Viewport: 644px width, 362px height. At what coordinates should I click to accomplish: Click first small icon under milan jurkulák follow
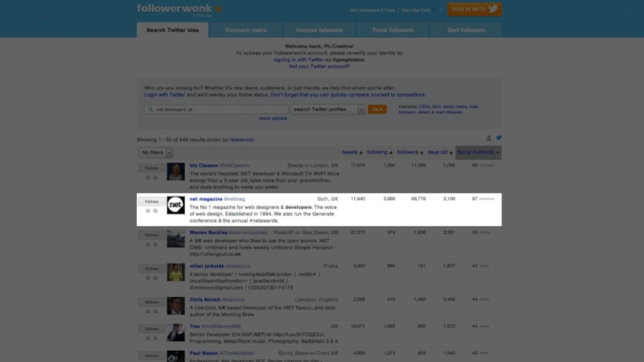(148, 278)
